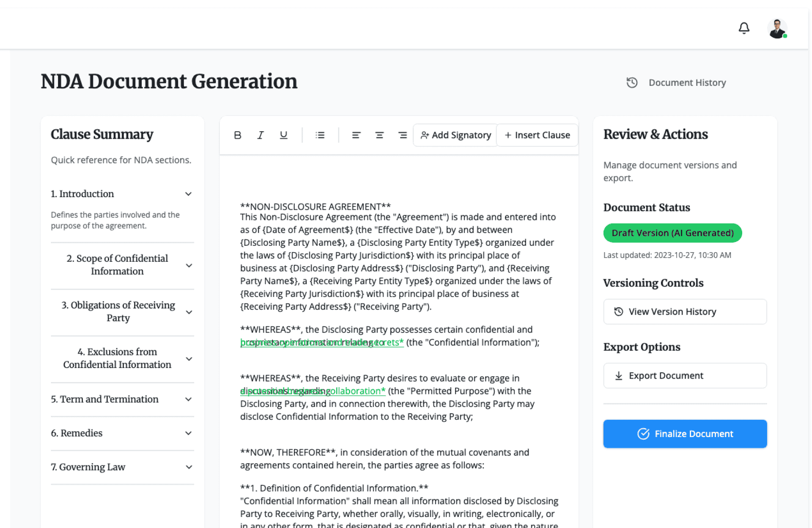812x528 pixels.
Task: Align text to the left
Action: click(x=356, y=135)
